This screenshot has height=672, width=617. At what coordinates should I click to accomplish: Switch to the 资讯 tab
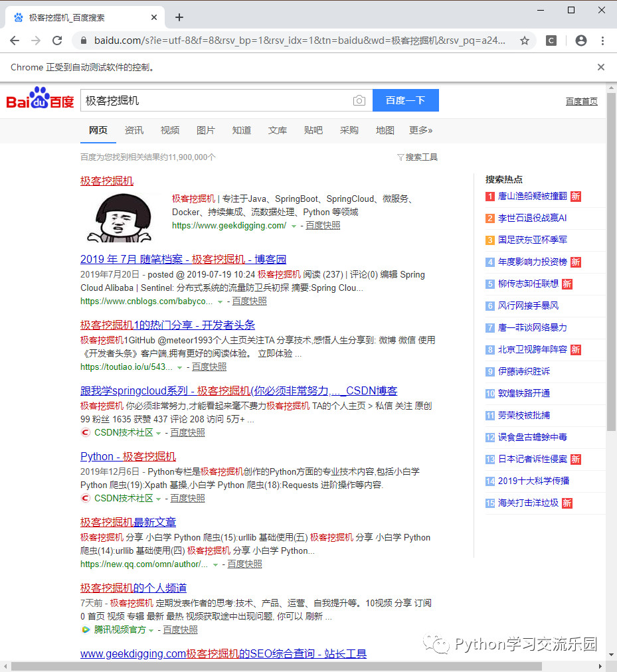[133, 130]
